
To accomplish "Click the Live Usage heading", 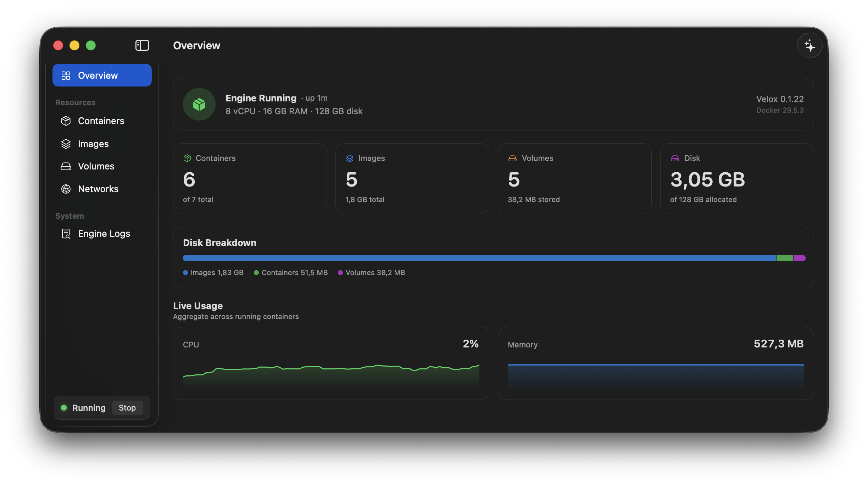I will pos(198,306).
